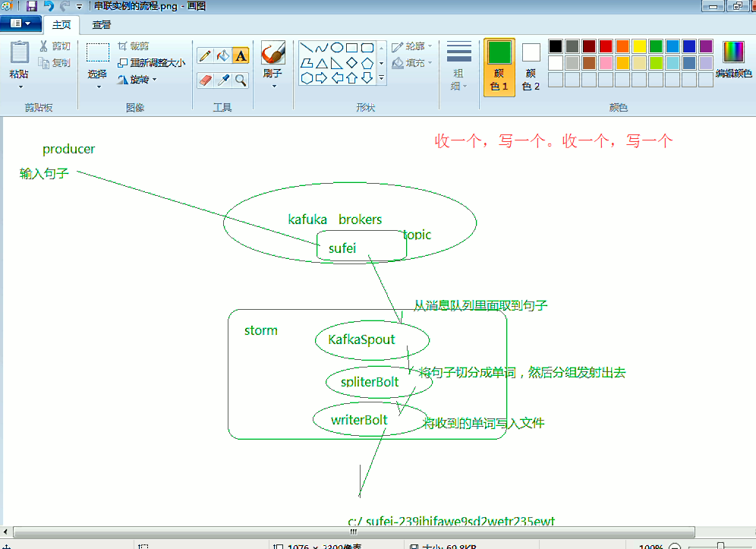Choose the Diamond shape
This screenshot has height=549, width=756.
[x=352, y=63]
